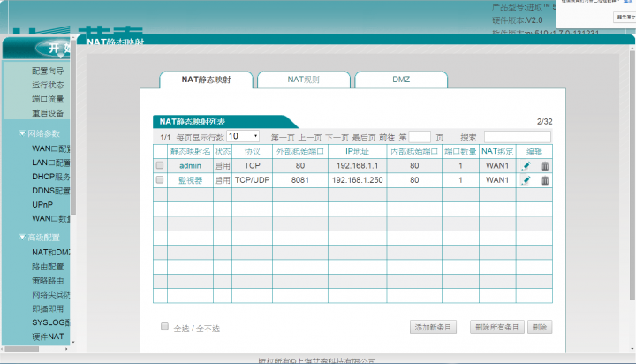The height and width of the screenshot is (364, 636).
Task: Click the 删除 button
Action: pyautogui.click(x=541, y=327)
